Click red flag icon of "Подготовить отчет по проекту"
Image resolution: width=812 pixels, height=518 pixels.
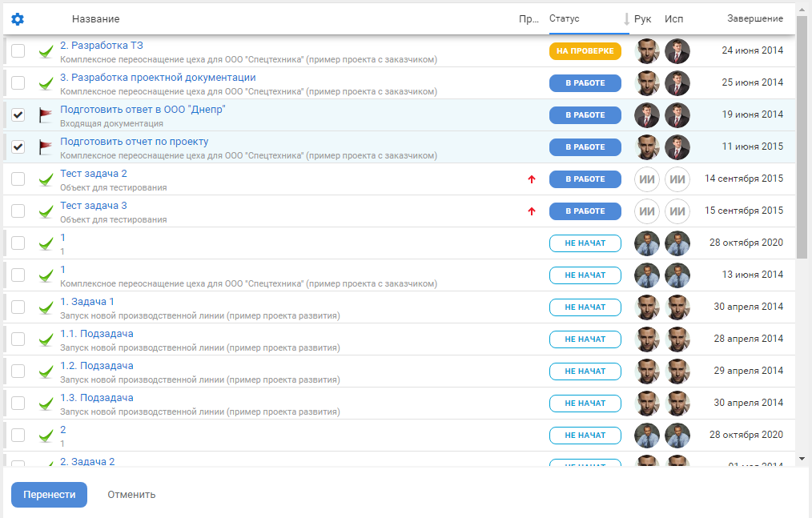click(46, 147)
